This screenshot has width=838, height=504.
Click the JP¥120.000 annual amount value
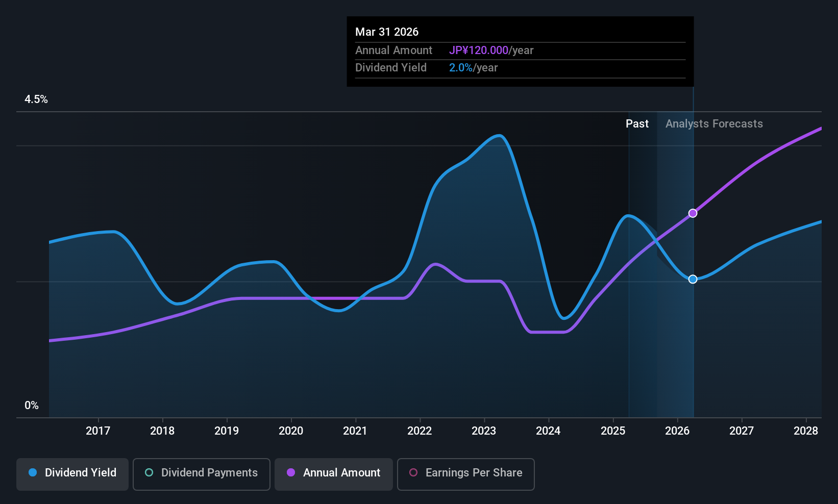coord(479,51)
